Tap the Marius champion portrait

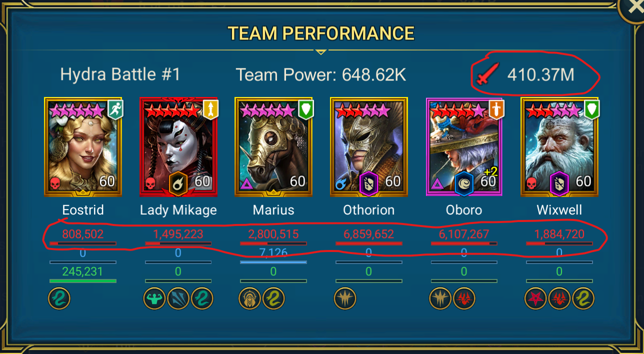(x=273, y=147)
